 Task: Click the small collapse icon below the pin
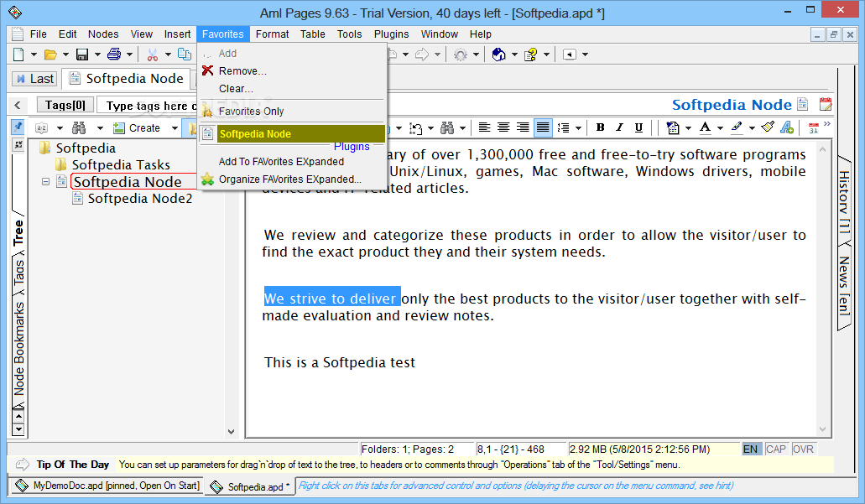(18, 144)
